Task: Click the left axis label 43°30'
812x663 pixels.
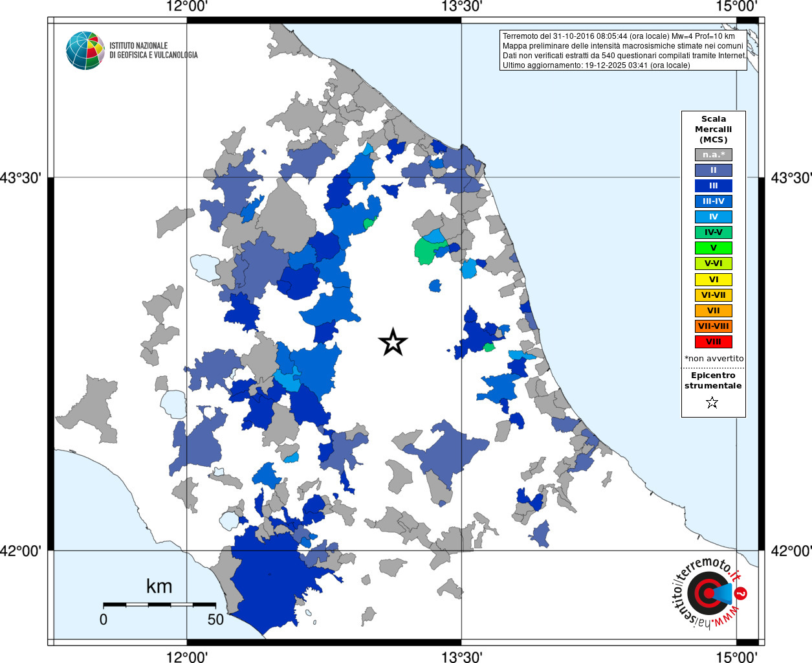Action: point(21,177)
